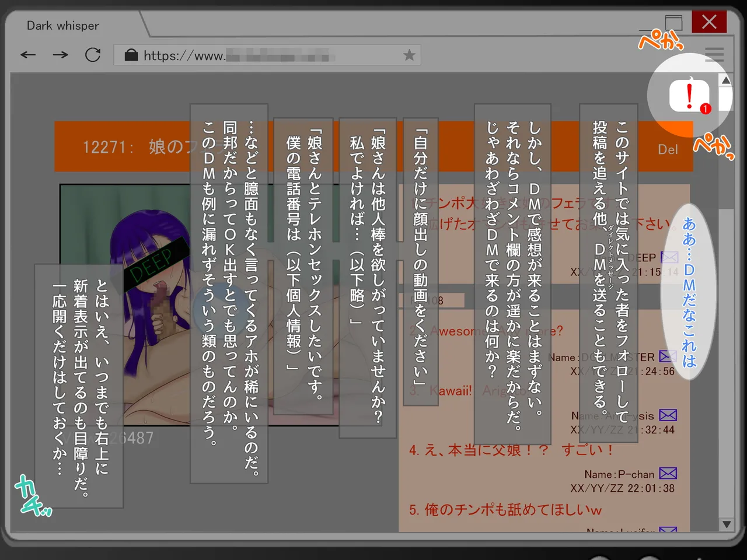Open the notification alert bubble
This screenshot has height=560, width=747.
[x=690, y=95]
